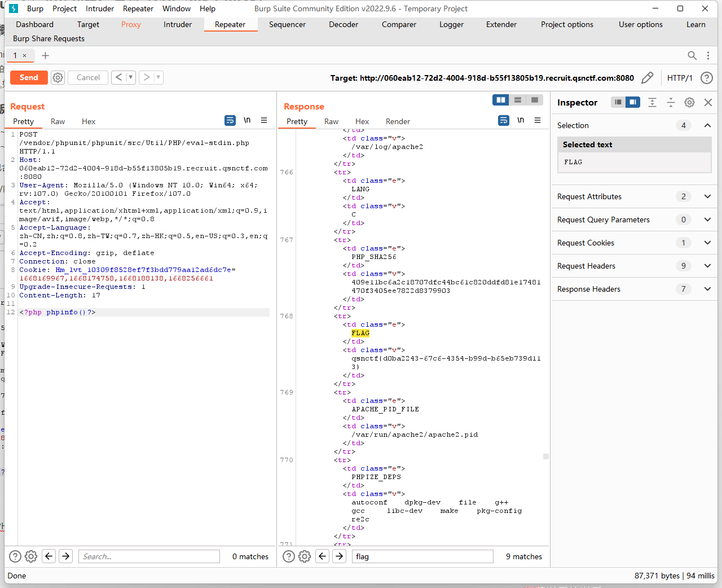Select top-bottom layout view
Screen dimensions: 722x588
518,100
